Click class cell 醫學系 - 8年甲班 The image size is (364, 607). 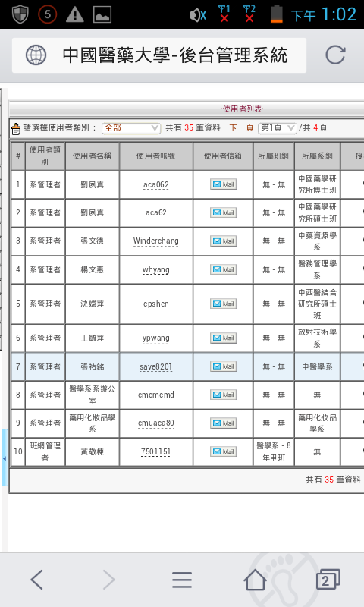274,451
